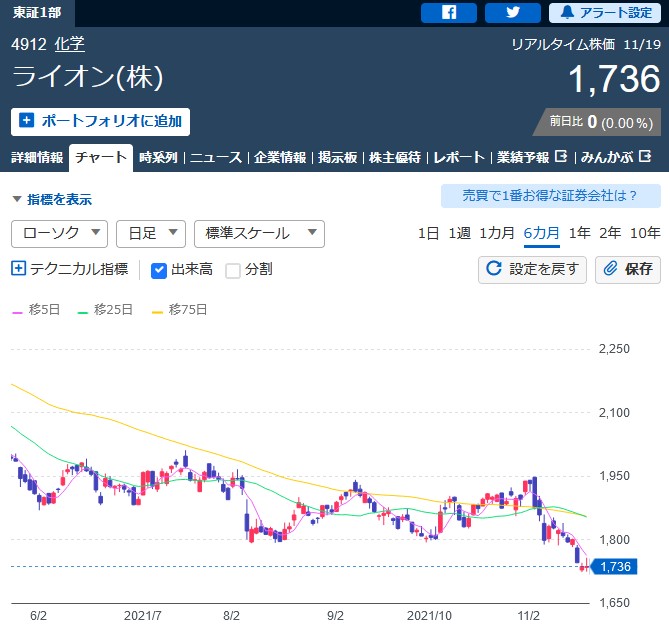669x635 pixels.
Task: Select 1週 time range
Action: pyautogui.click(x=460, y=233)
